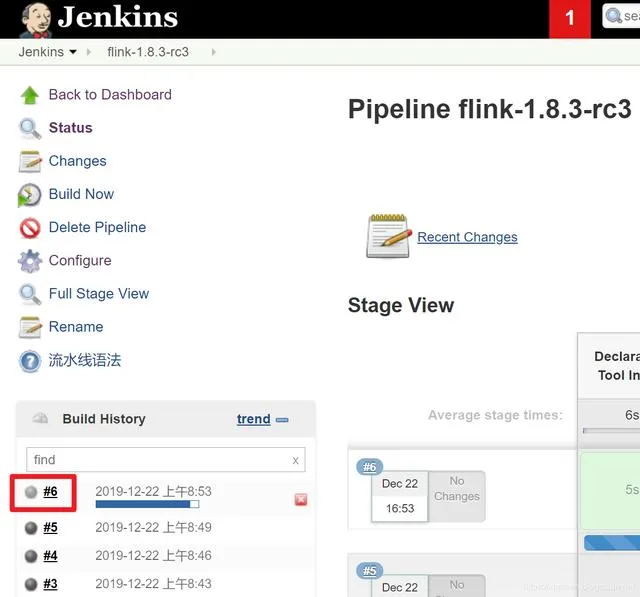The height and width of the screenshot is (597, 640).
Task: Click build #6 timestamp 2019-12-22 上午8:53
Action: [153, 491]
